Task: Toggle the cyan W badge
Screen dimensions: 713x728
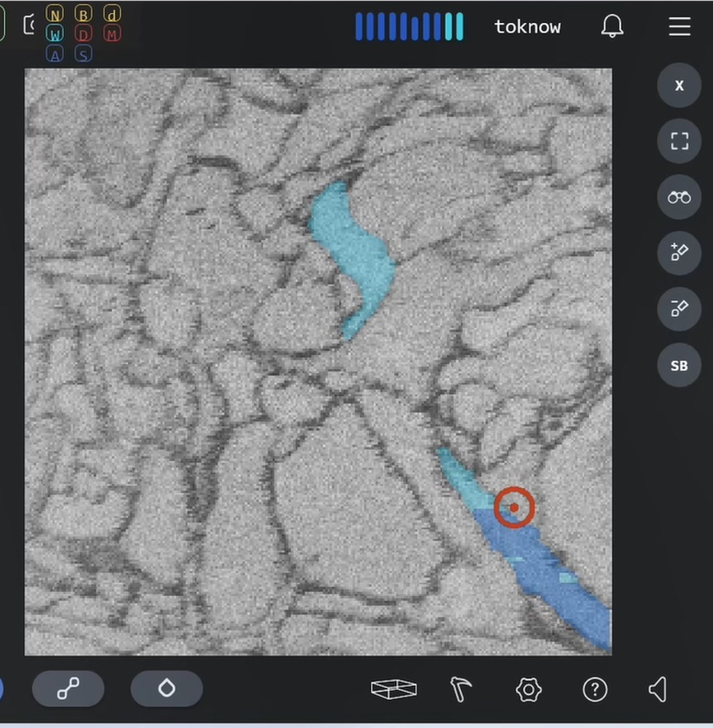Action: (x=55, y=35)
